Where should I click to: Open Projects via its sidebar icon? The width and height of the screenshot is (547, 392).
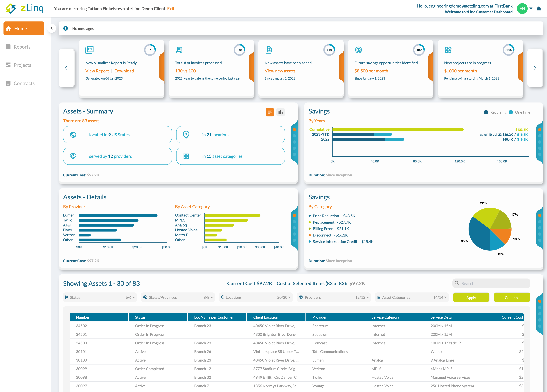(8, 65)
